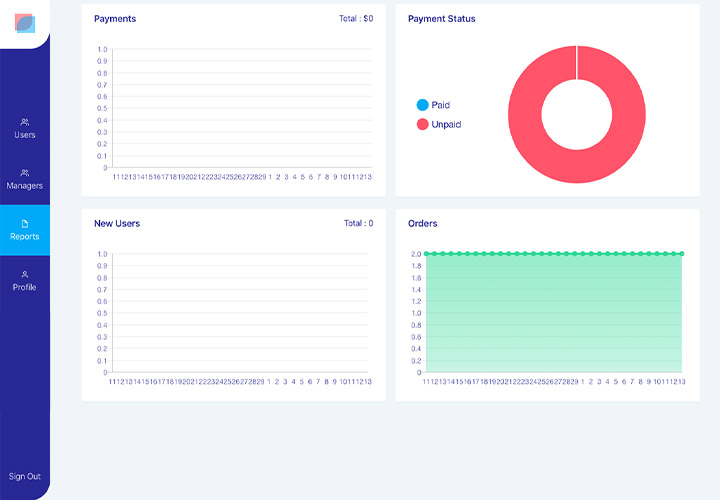
Task: Click the Managers icon in the sidebar
Action: 25,173
